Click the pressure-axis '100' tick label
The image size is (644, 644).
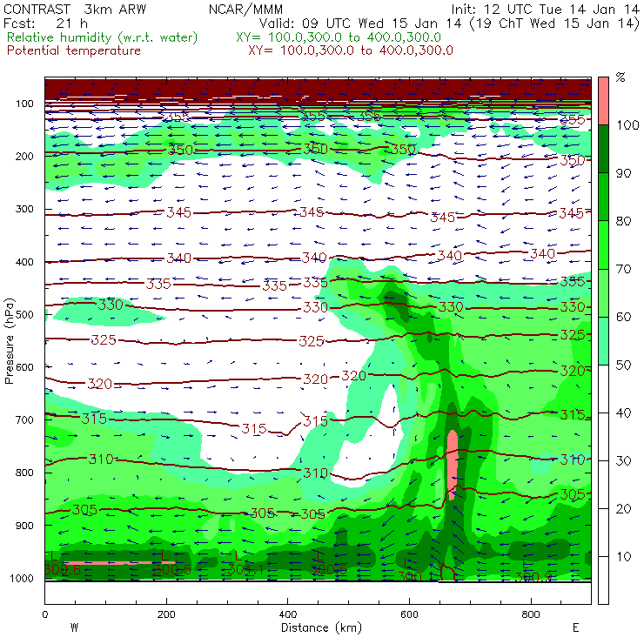[x=24, y=104]
